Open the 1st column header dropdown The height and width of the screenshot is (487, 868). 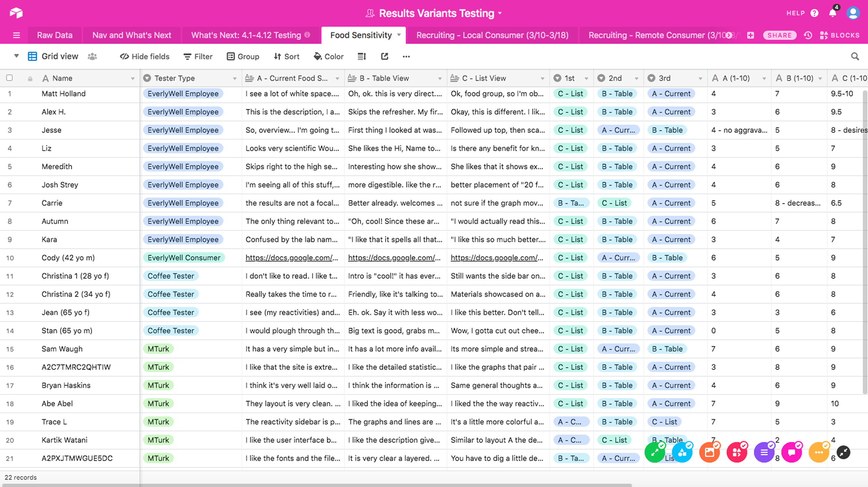(x=586, y=78)
